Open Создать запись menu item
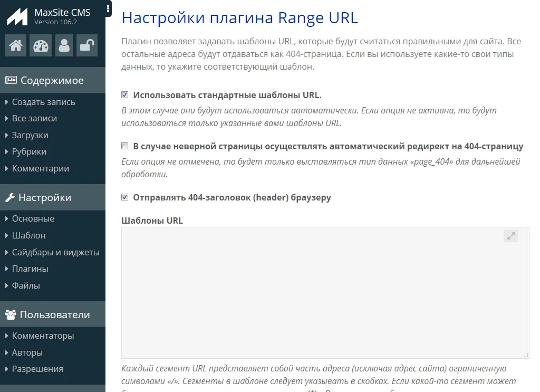This screenshot has width=540, height=392. coord(44,102)
